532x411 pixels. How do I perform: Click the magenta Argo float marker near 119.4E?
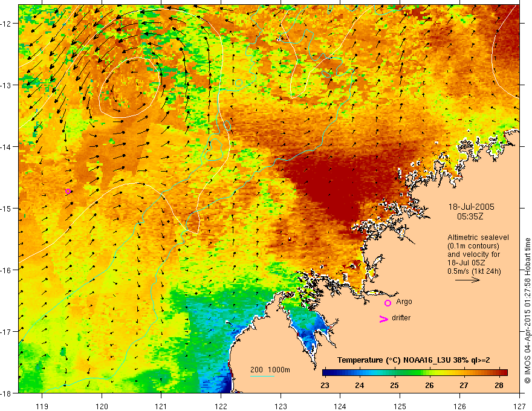[68, 191]
